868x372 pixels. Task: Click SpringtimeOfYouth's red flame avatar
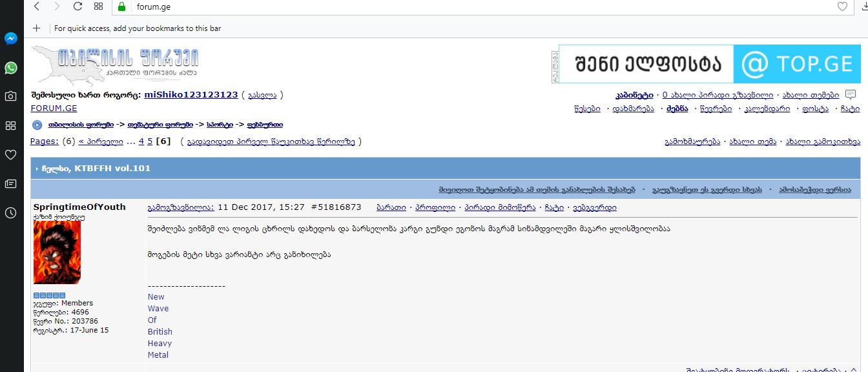57,253
